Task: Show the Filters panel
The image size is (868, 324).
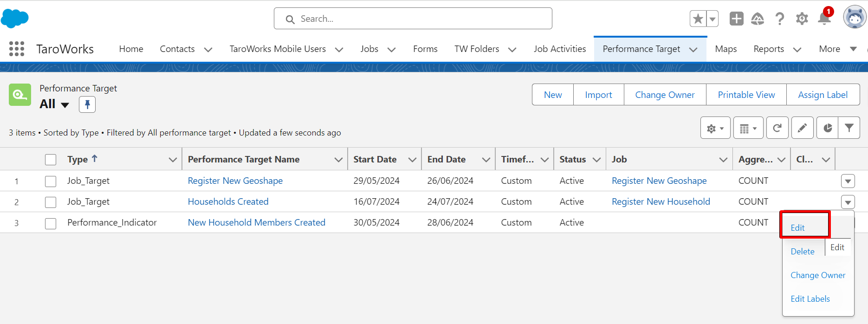Action: tap(849, 128)
